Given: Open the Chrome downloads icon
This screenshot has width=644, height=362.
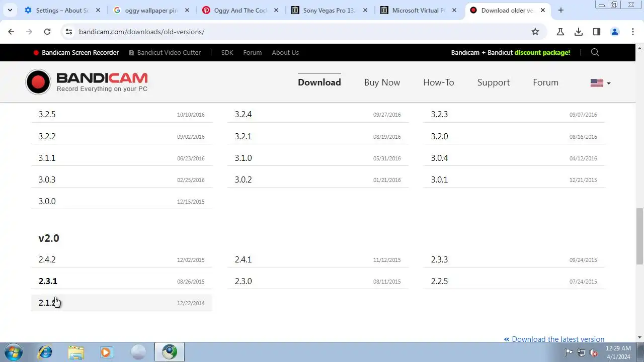Looking at the screenshot, I should [x=579, y=32].
